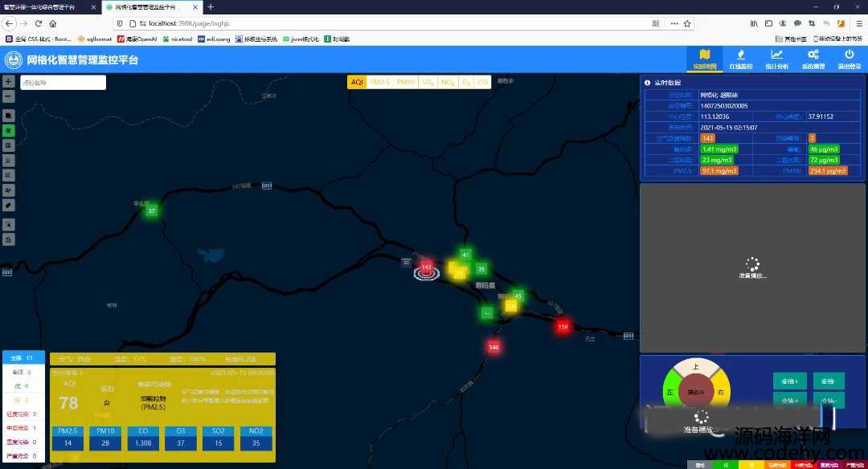Switch map display to PM10
This screenshot has height=469, width=868.
(x=406, y=82)
